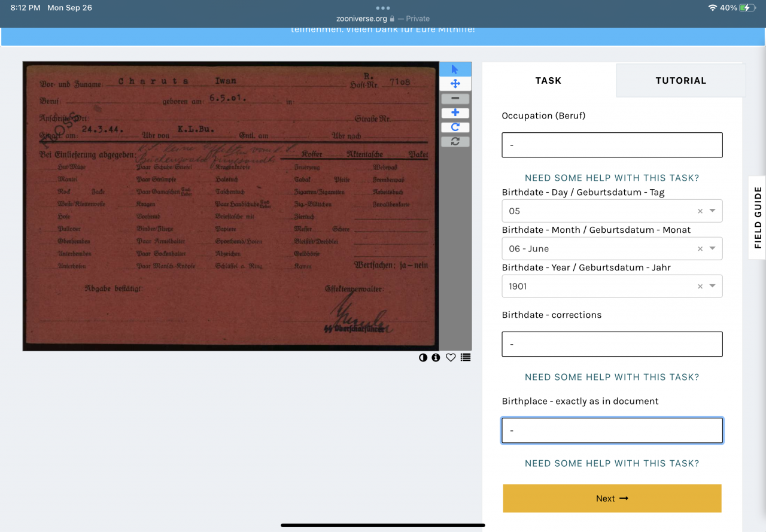Click the scanned prisoner card image
This screenshot has width=766, height=532.
tap(230, 206)
